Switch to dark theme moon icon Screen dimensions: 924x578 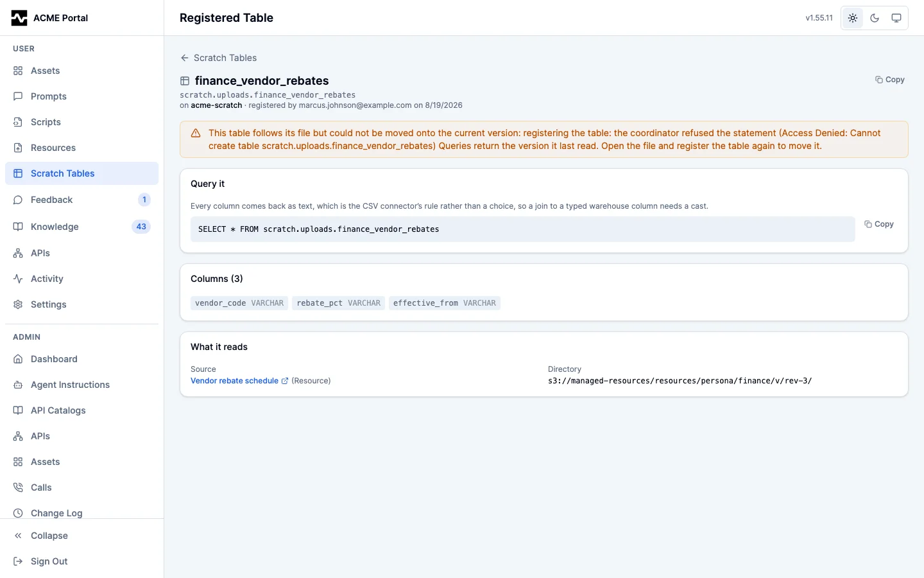[875, 18]
